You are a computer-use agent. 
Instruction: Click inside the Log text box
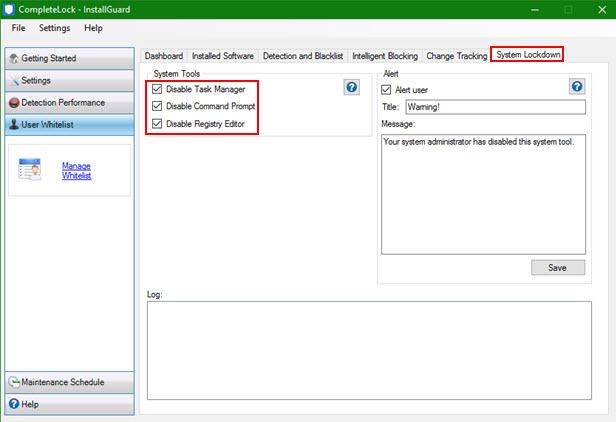pyautogui.click(x=369, y=350)
